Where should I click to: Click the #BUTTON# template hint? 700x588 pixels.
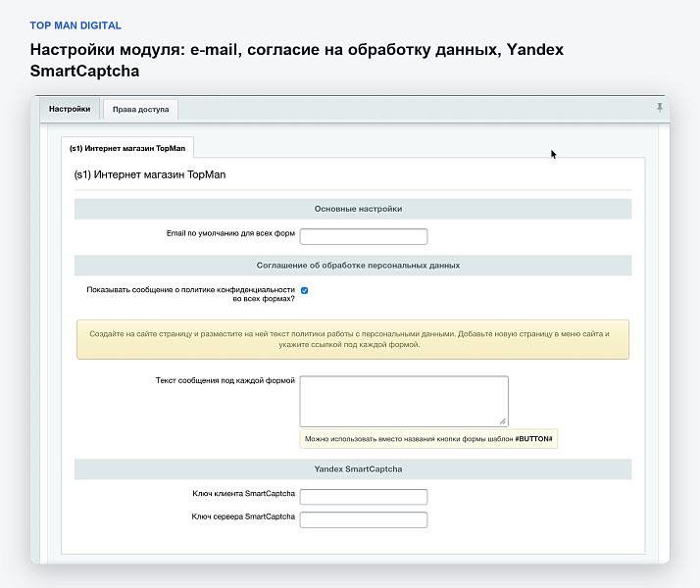point(428,439)
